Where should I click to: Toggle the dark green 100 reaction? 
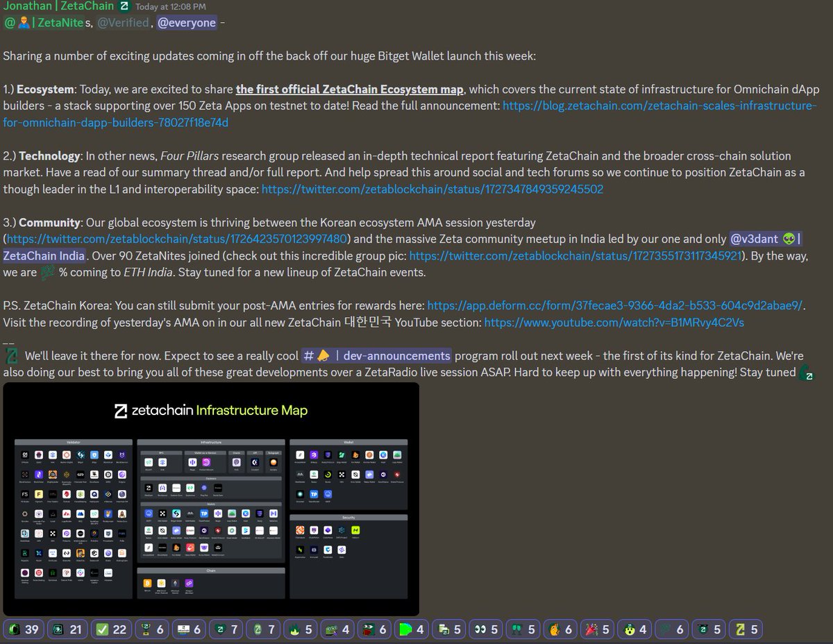point(672,629)
